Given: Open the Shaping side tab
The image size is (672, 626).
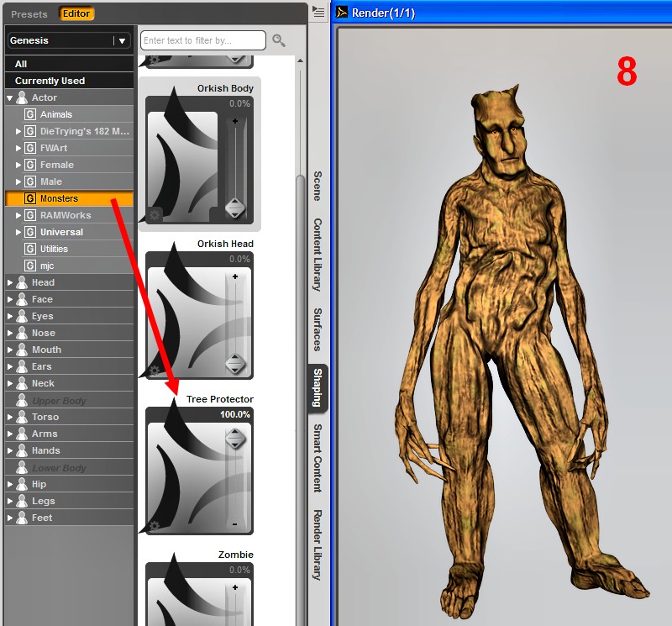Looking at the screenshot, I should tap(318, 387).
